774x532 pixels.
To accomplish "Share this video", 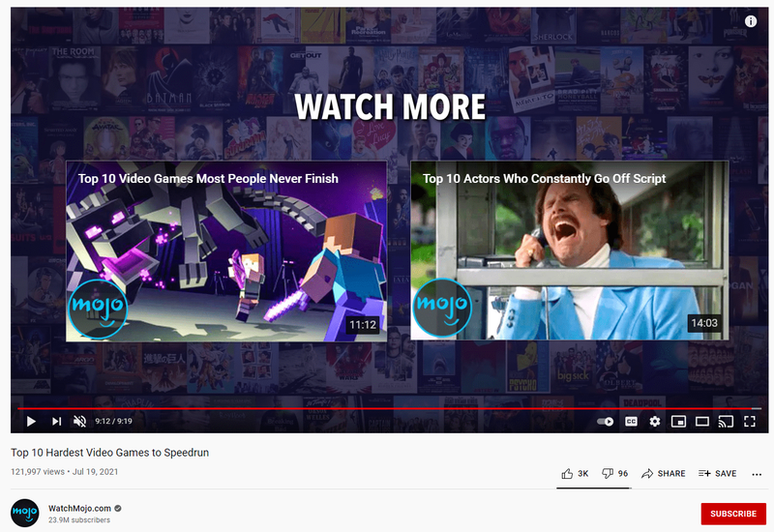I will tap(663, 473).
